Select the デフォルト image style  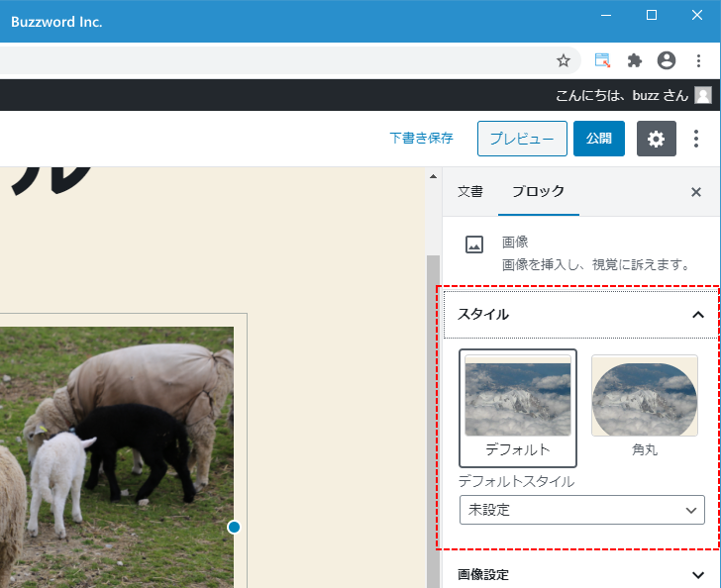(518, 407)
